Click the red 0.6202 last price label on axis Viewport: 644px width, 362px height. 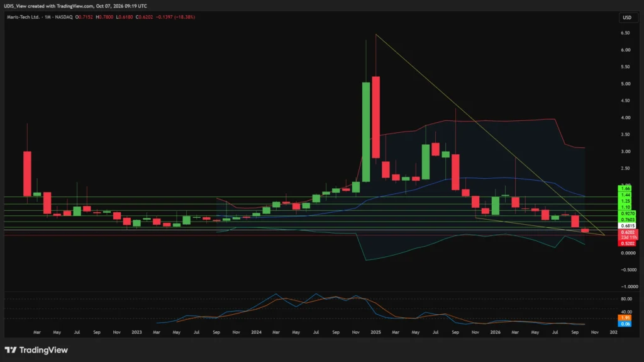click(x=628, y=232)
